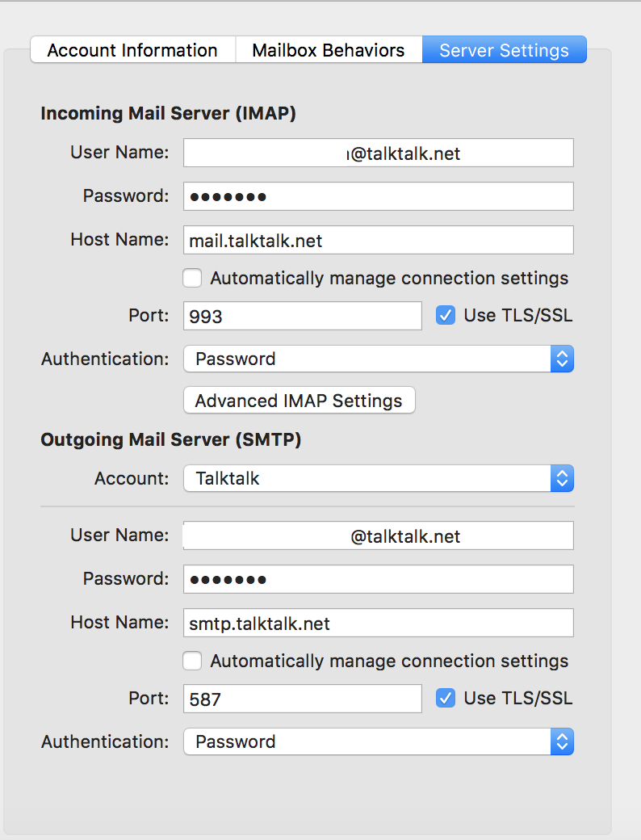Enable automatic connection settings for SMTP
641x840 pixels.
point(192,661)
